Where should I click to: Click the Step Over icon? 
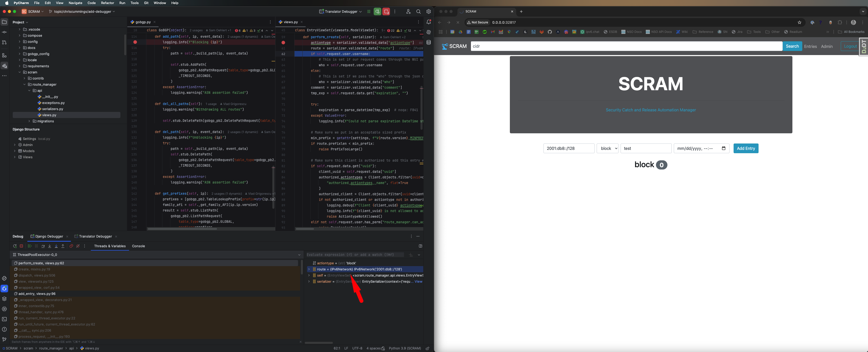pos(43,246)
